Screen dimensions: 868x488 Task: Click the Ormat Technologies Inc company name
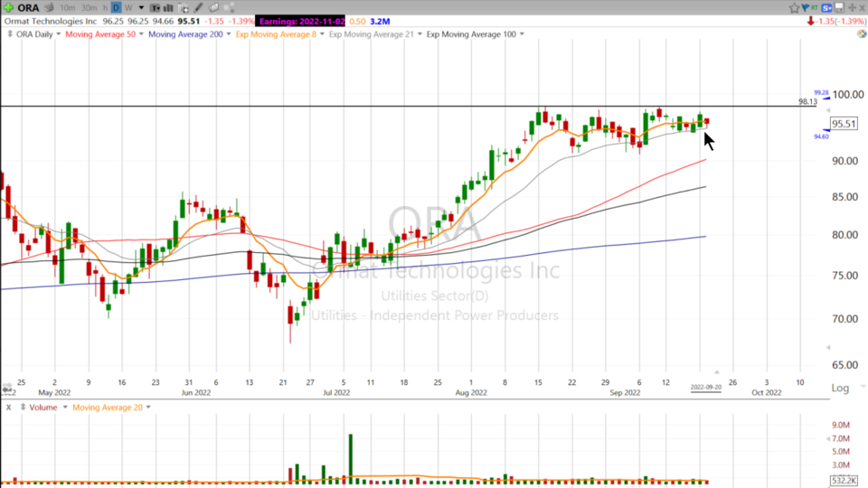click(51, 21)
